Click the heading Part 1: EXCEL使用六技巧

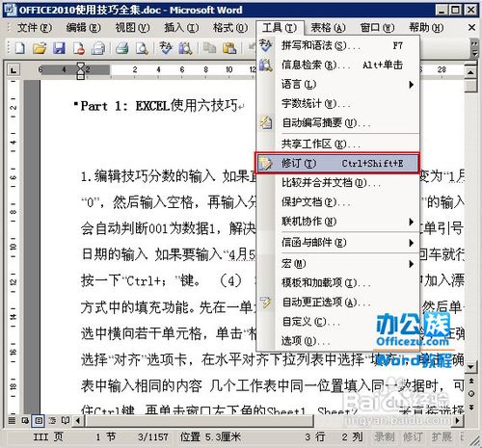160,106
